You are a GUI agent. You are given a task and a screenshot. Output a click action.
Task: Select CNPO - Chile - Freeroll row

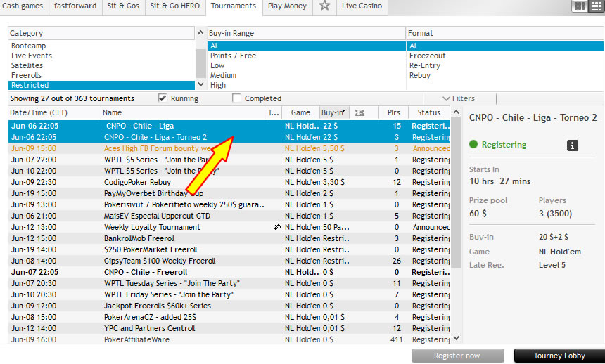coord(229,272)
